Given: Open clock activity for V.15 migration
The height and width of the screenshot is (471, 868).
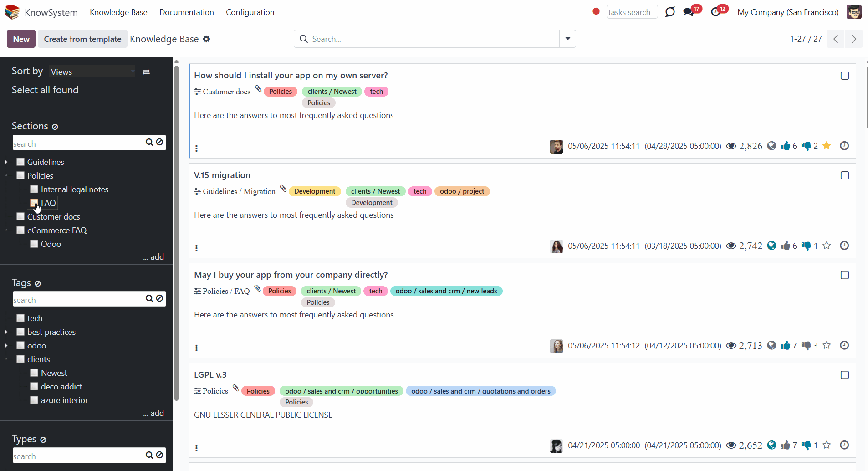Looking at the screenshot, I should pyautogui.click(x=844, y=246).
